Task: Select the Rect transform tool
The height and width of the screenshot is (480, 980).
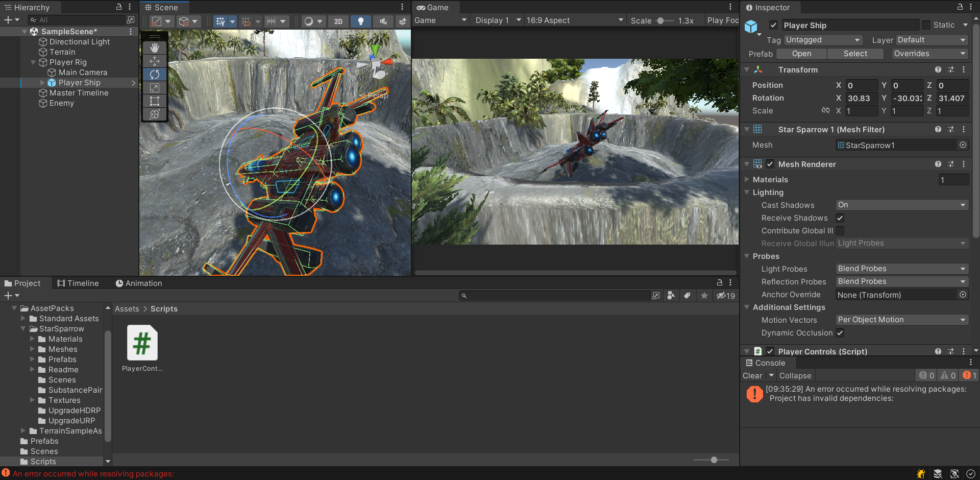Action: click(155, 101)
